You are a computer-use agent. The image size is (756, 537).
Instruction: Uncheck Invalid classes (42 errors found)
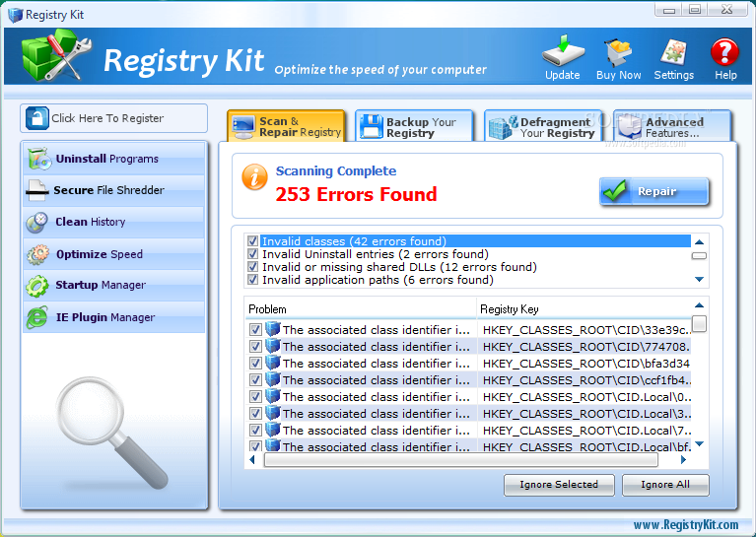pos(252,240)
